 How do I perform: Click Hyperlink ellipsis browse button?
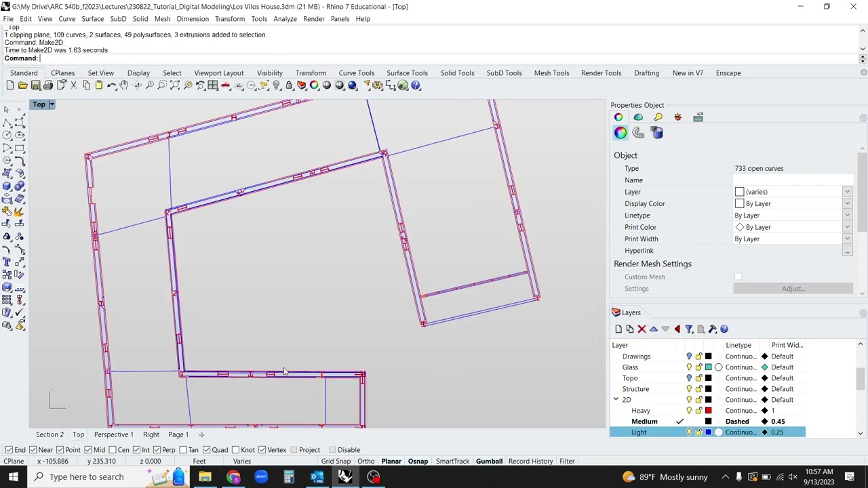(x=847, y=251)
